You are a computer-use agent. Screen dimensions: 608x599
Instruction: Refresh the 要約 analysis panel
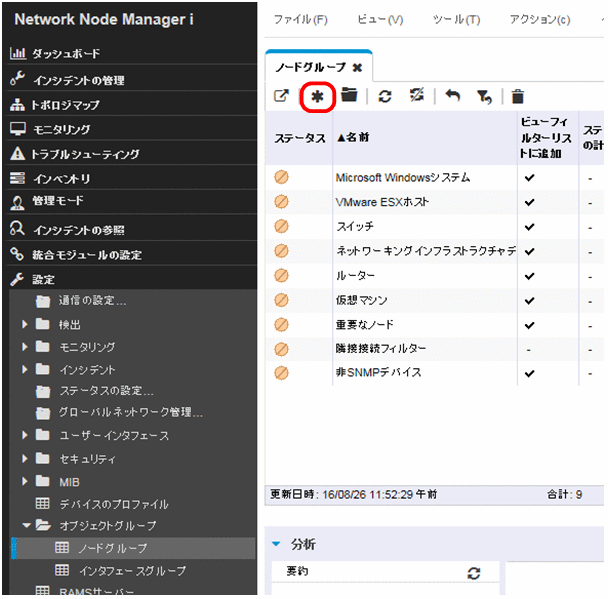click(473, 573)
